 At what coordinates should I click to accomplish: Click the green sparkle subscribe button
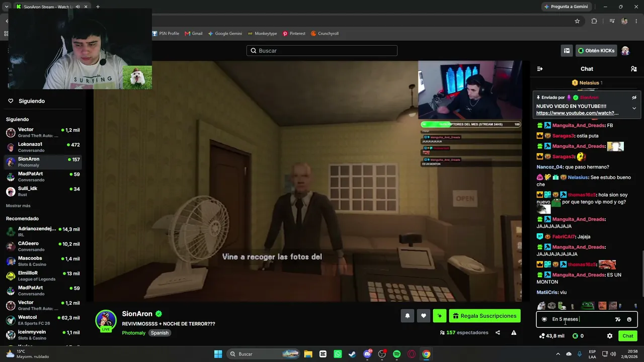coord(440,316)
